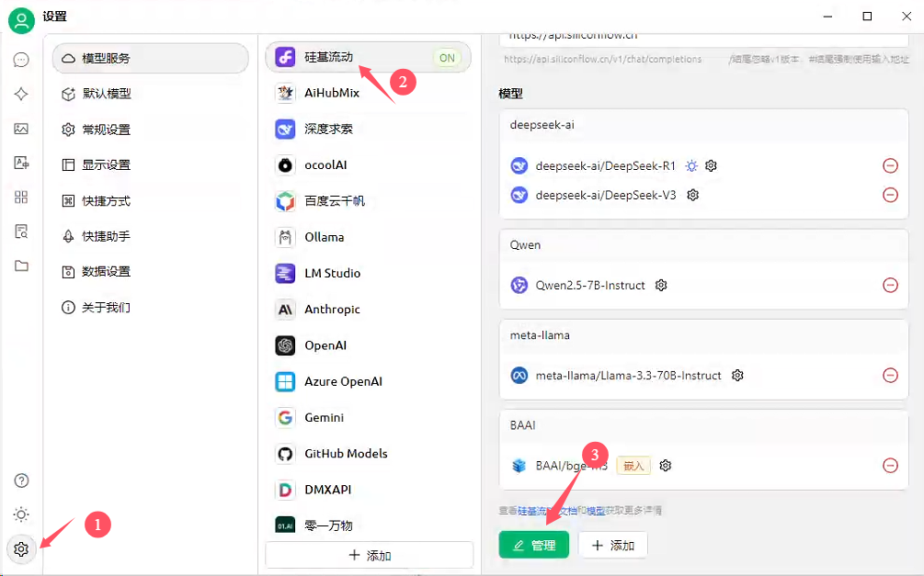The height and width of the screenshot is (576, 924).
Task: Open settings gear for DeepSeek-V3 model
Action: click(x=693, y=195)
